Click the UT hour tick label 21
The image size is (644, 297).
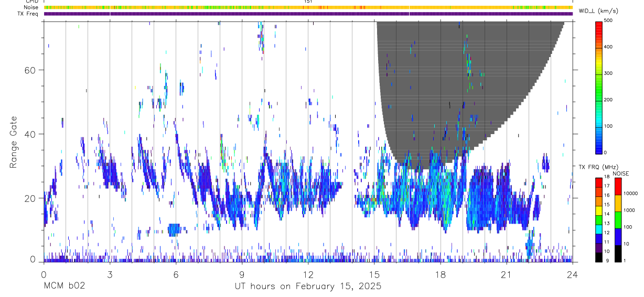507,274
